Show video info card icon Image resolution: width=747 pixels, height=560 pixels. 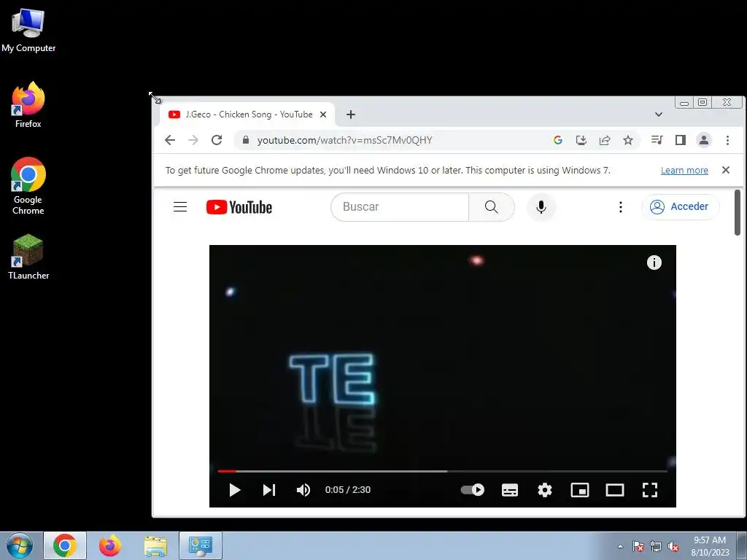654,262
